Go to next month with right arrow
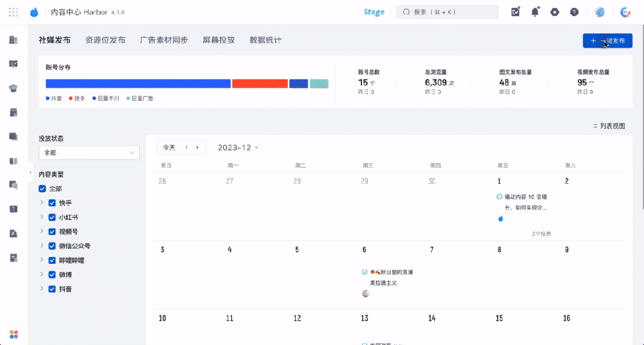This screenshot has width=644, height=345. (197, 147)
